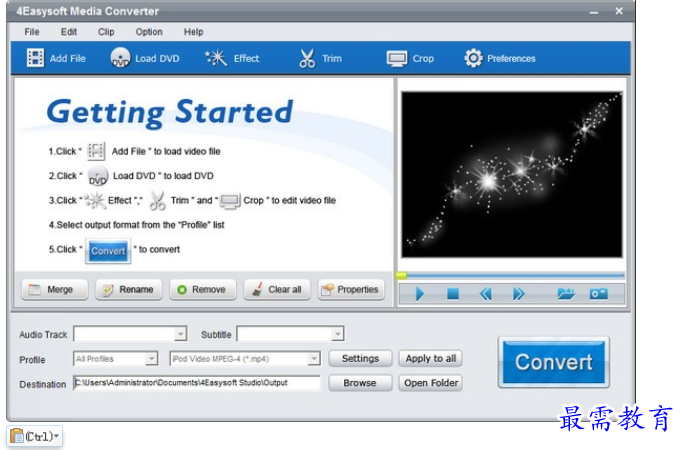Open profile Settings
The image size is (681, 450).
pos(360,358)
